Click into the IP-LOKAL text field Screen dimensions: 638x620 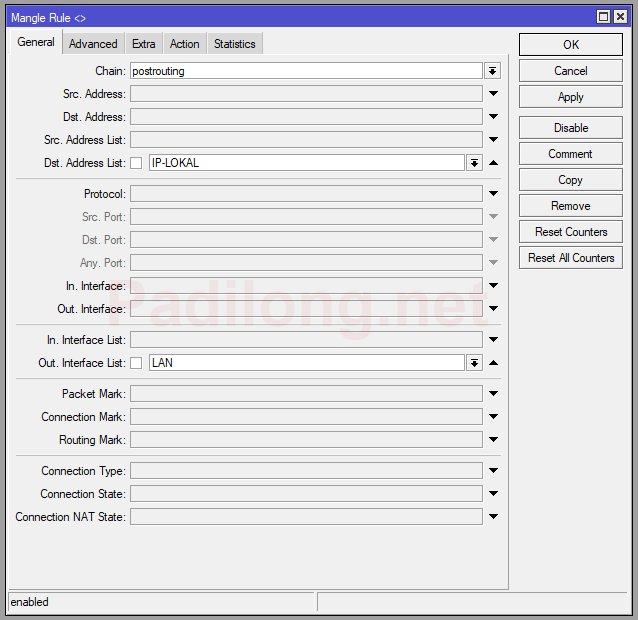click(x=305, y=163)
